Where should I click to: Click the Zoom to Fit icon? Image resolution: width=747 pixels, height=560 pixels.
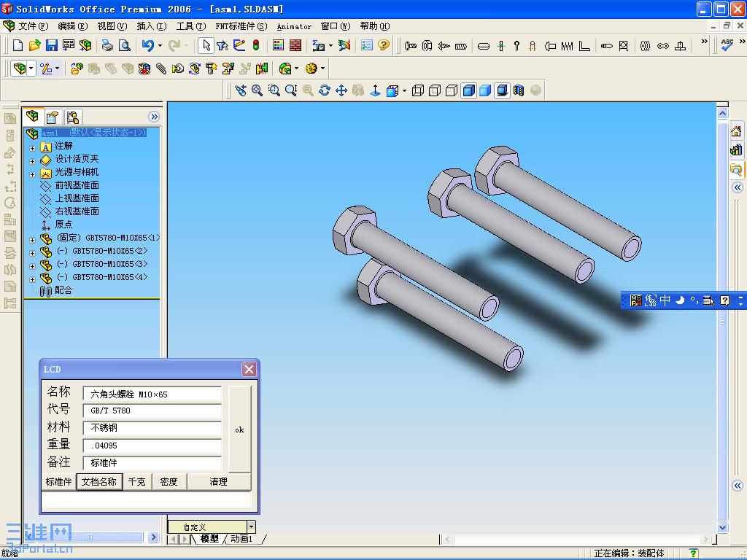coord(258,90)
